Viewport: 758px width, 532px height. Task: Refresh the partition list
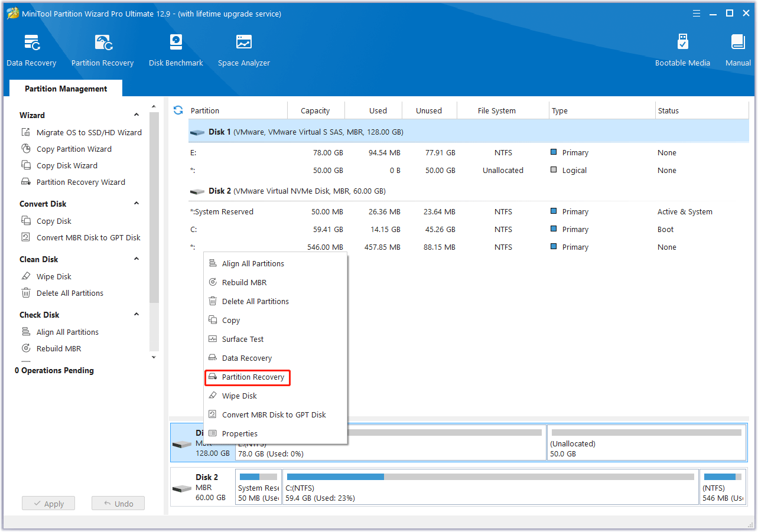pos(178,110)
